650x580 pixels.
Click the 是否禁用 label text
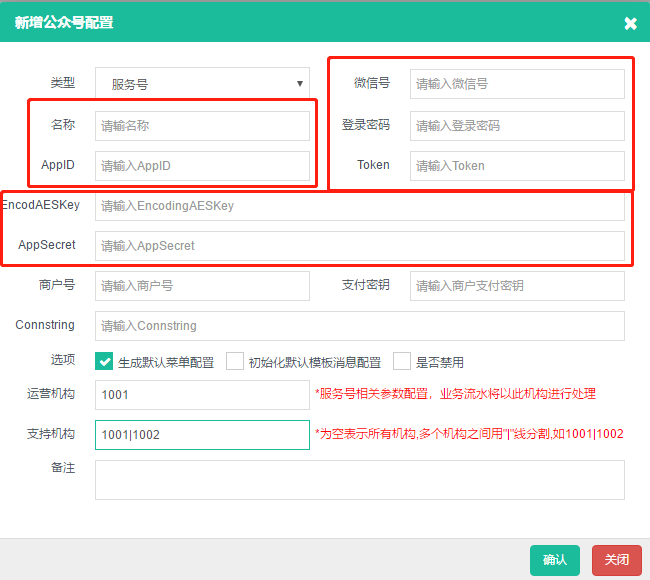[439, 363]
